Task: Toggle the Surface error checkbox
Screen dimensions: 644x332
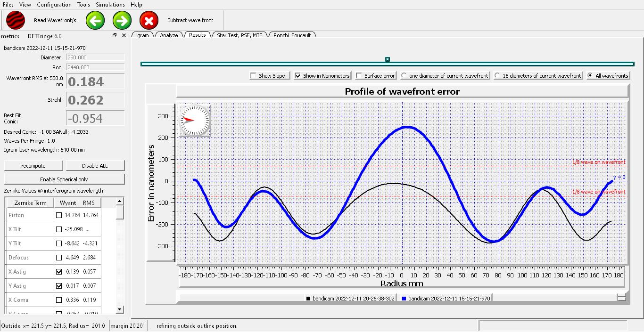Action: [359, 75]
